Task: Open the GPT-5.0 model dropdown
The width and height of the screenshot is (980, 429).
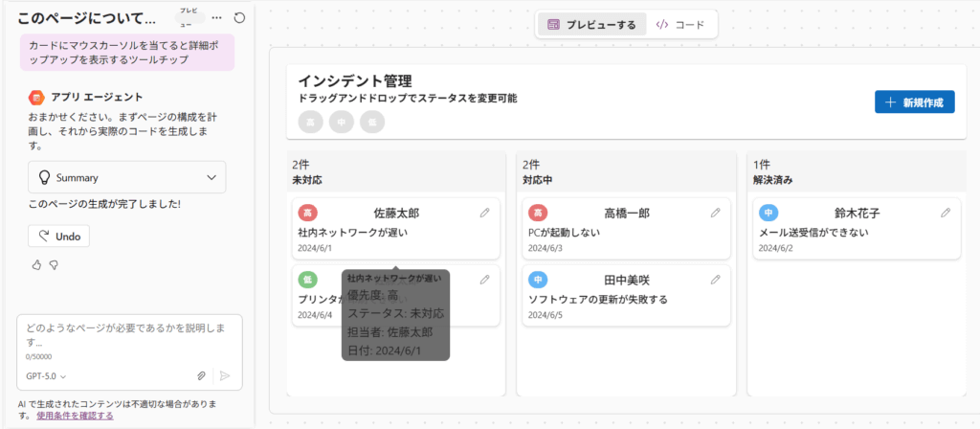Action: pyautogui.click(x=46, y=376)
